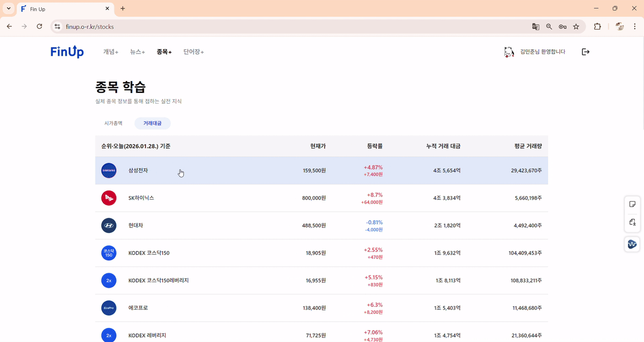Click the zoom magnifier icon in the address bar

pyautogui.click(x=549, y=27)
